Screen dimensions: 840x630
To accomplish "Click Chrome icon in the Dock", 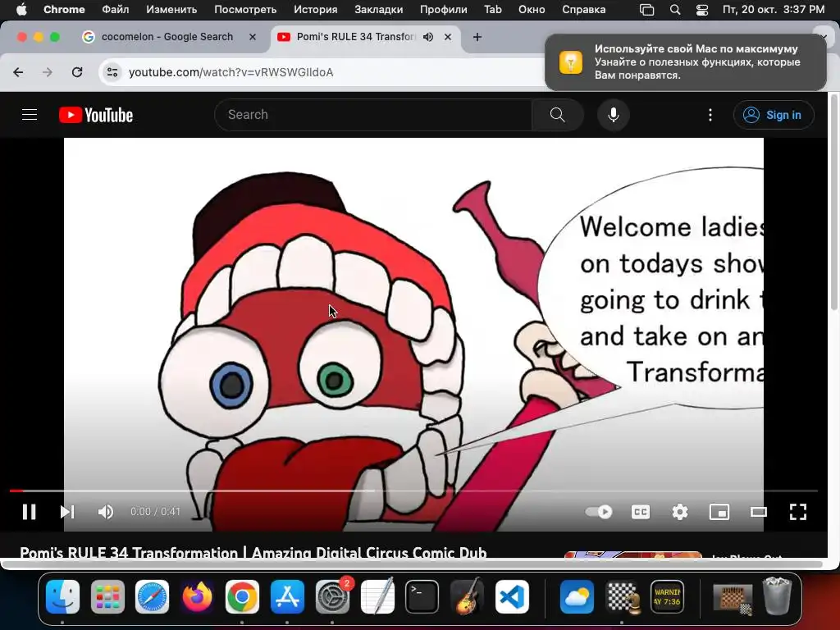I will [242, 596].
